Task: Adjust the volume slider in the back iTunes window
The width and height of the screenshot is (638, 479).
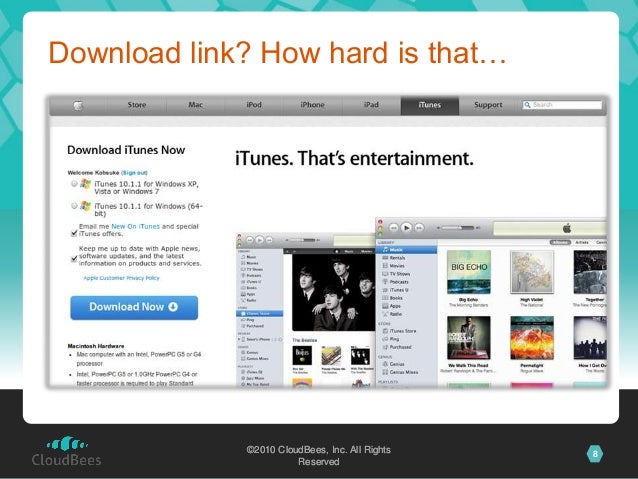Action: pos(302,240)
